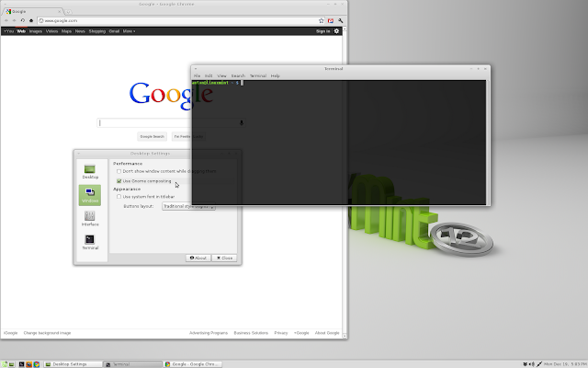Switch to Desktop Settings via taskbar button
This screenshot has height=368, width=588.
pos(73,364)
